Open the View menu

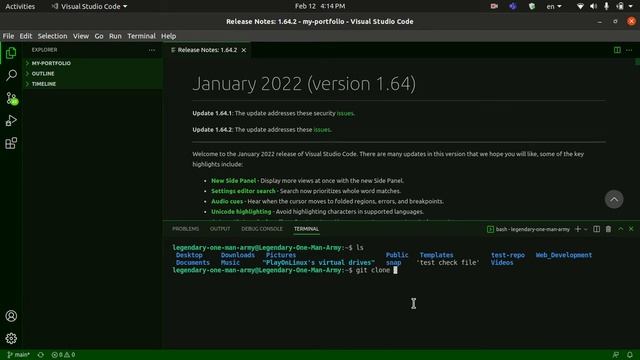tap(81, 36)
